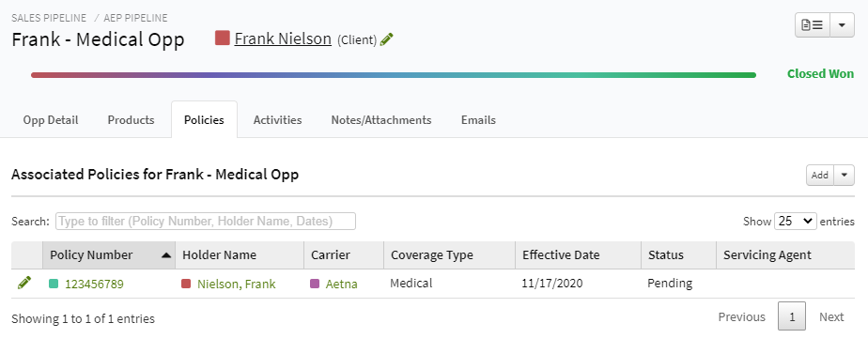The height and width of the screenshot is (354, 868).
Task: Click the teal square beside policy 123456789
Action: pos(54,284)
